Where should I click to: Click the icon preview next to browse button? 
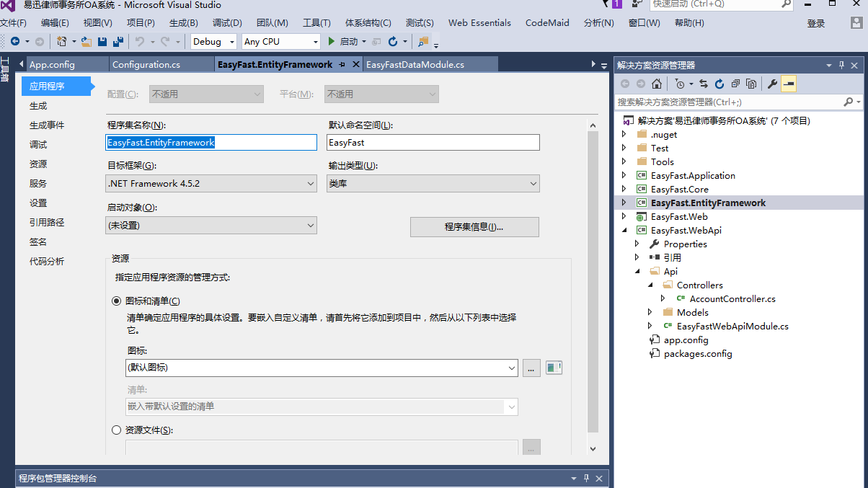pyautogui.click(x=554, y=368)
